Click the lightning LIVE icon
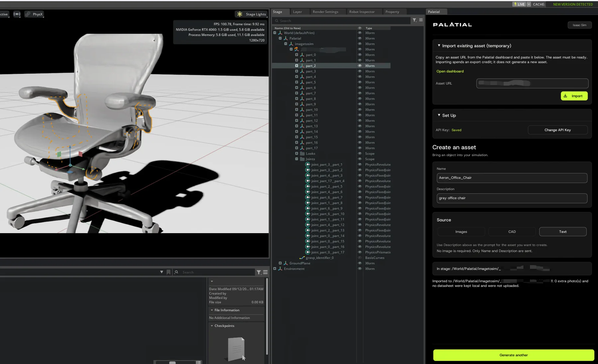The image size is (598, 364). (515, 4)
